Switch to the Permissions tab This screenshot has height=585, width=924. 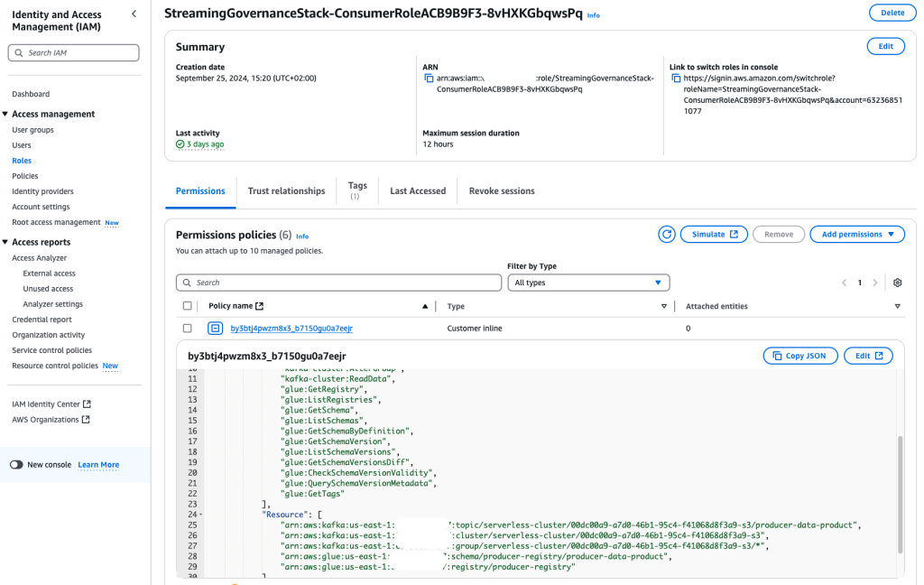click(x=200, y=191)
